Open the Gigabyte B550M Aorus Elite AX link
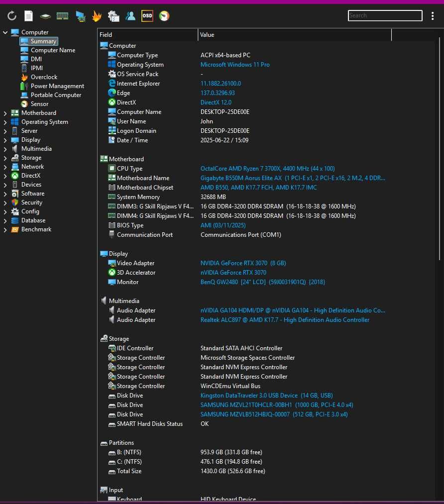Image resolution: width=444 pixels, height=504 pixels. (293, 178)
